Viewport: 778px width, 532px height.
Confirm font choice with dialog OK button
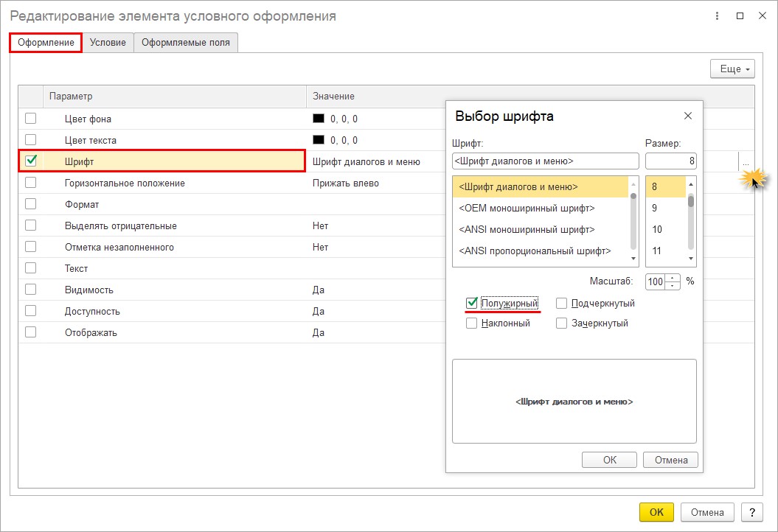pos(609,460)
